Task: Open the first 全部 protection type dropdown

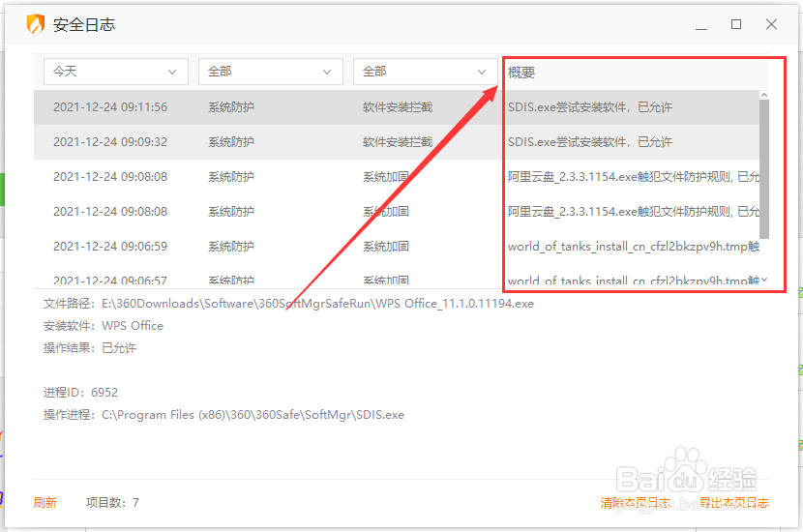Action: pyautogui.click(x=270, y=72)
